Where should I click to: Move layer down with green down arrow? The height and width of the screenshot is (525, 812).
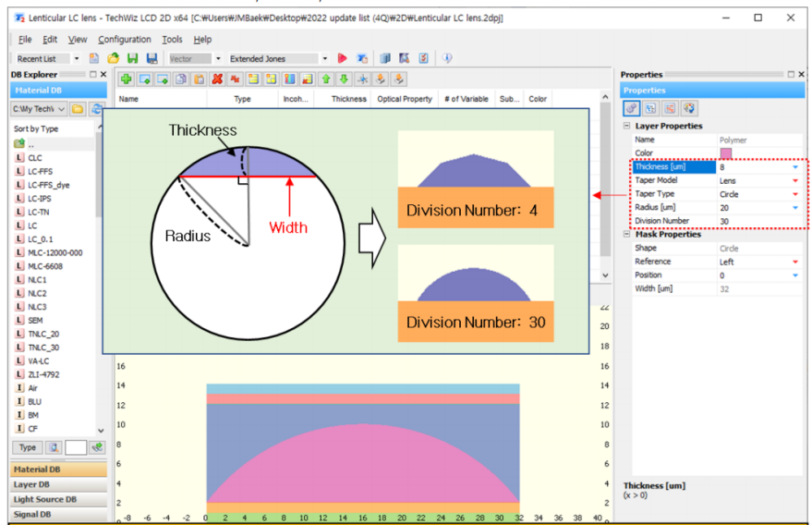344,79
